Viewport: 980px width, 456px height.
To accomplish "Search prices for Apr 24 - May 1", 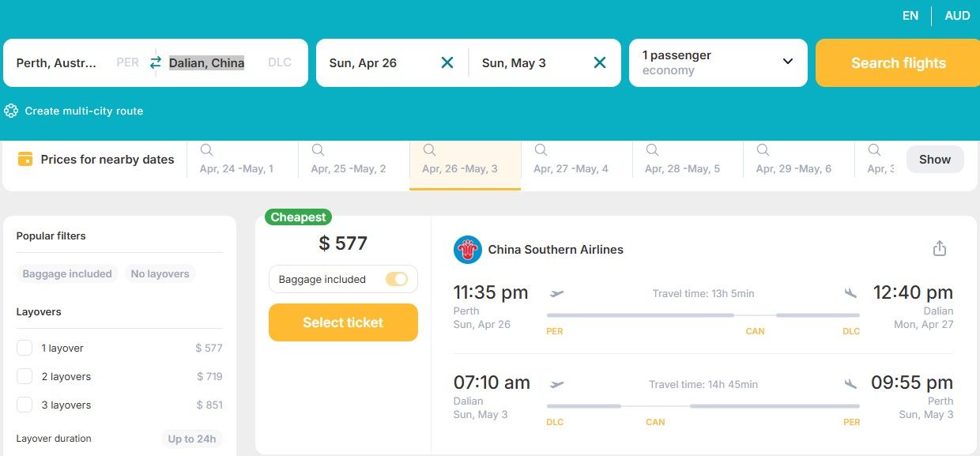I will pos(206,150).
